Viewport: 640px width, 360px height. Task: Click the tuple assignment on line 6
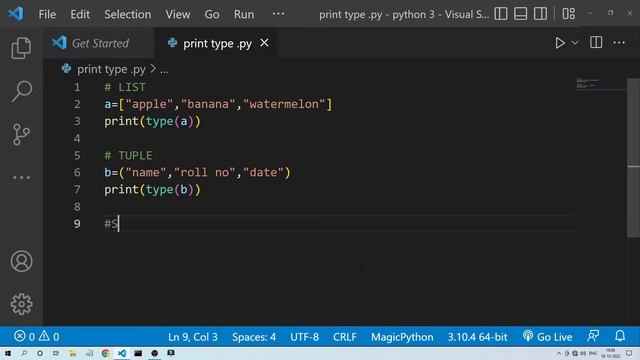pos(197,172)
